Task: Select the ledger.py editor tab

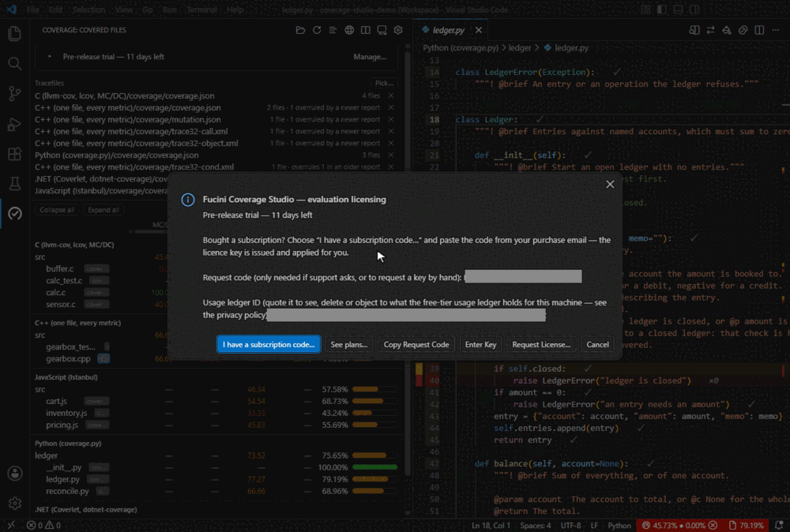Action: 449,30
